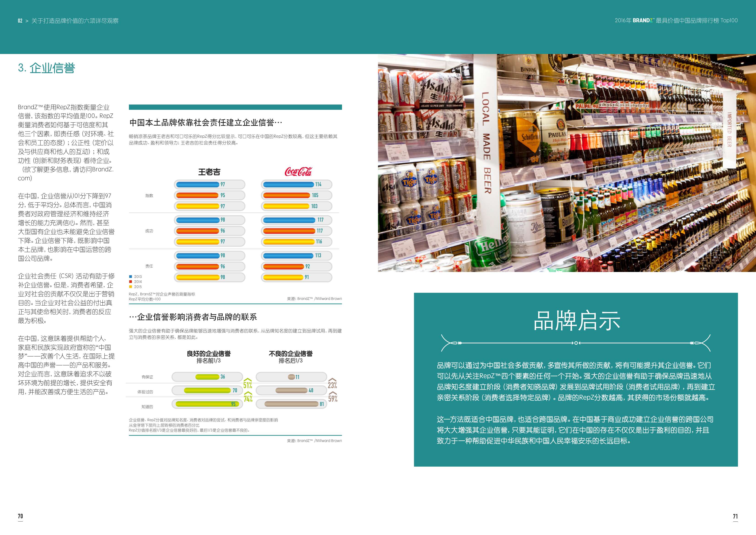Click the source credit below the RepZ chart
The width and height of the screenshot is (756, 535).
point(315,299)
